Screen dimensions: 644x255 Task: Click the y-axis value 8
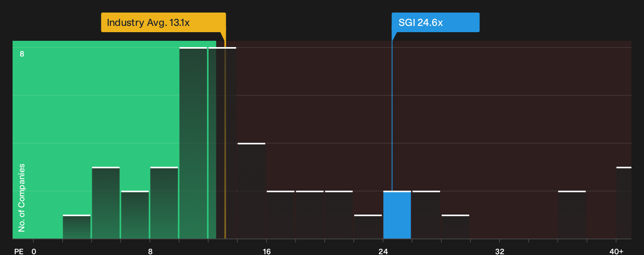point(22,54)
